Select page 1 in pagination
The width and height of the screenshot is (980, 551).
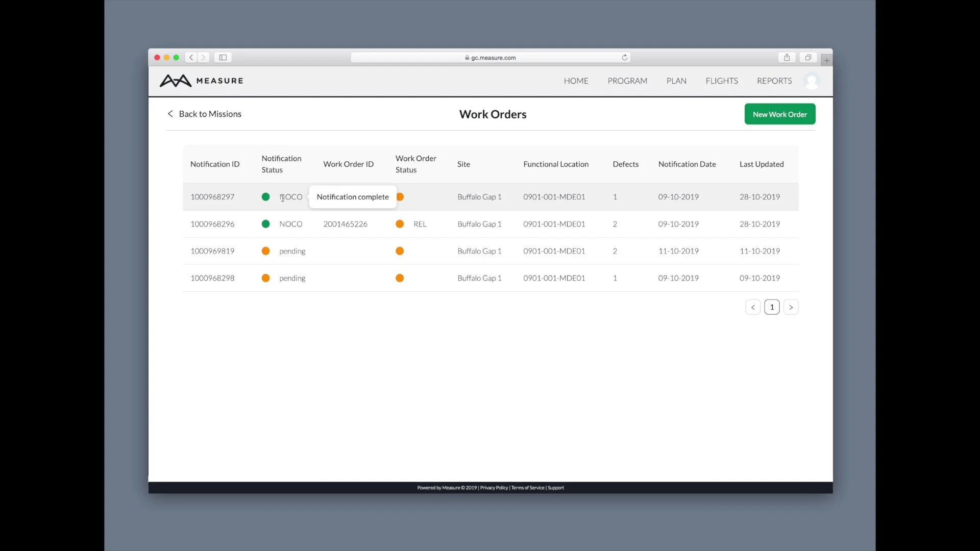[x=772, y=307]
